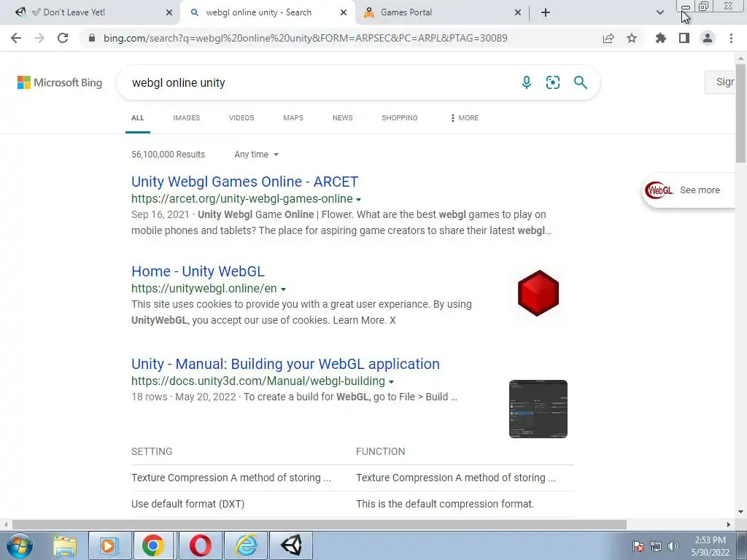Viewport: 747px width, 560px height.
Task: Open the NEWS search tab
Action: point(343,117)
